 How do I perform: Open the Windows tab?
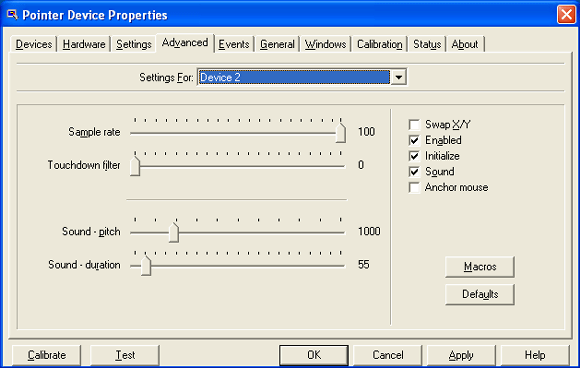pos(325,44)
